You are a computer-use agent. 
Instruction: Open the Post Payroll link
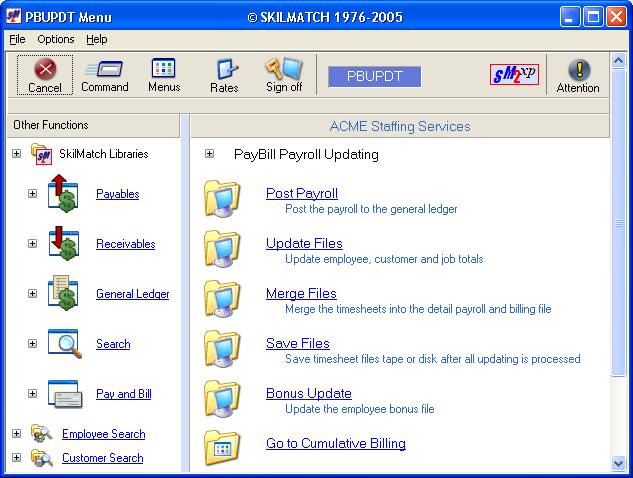tap(302, 193)
